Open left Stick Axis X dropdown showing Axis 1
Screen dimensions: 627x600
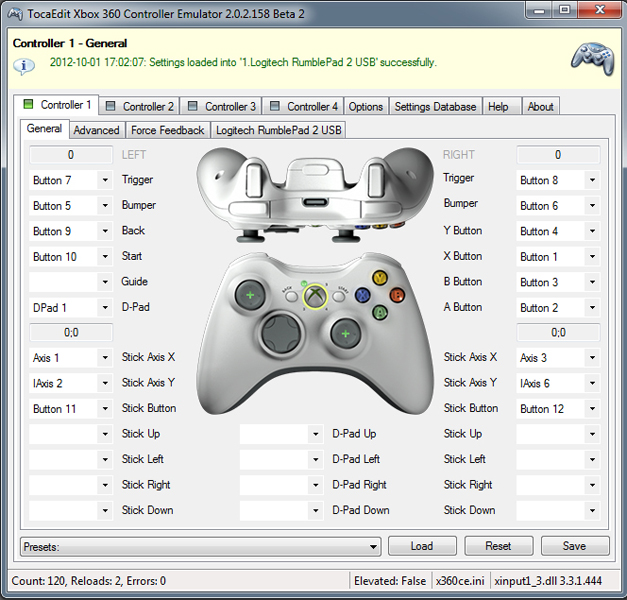pyautogui.click(x=71, y=358)
